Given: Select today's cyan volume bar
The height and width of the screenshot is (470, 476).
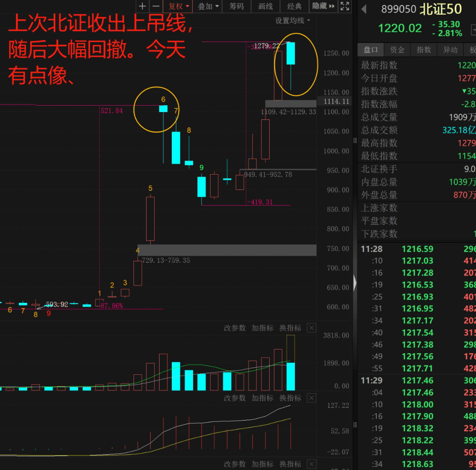Looking at the screenshot, I should point(290,377).
